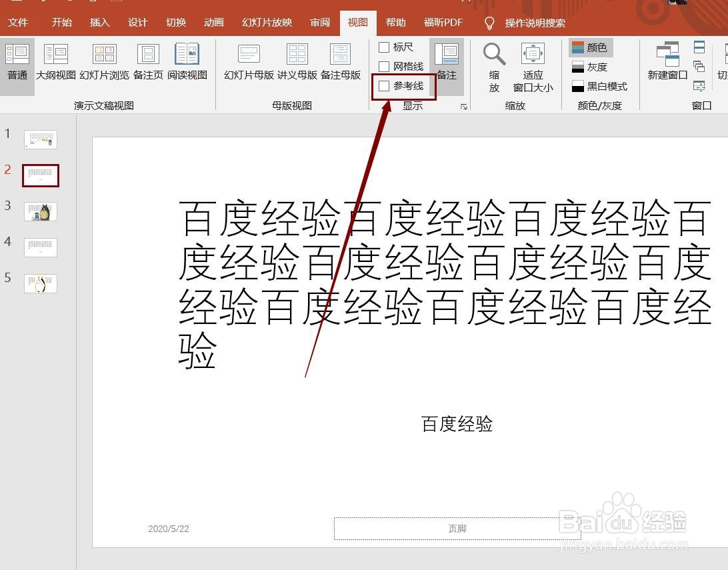Open Slide Master (幻灯片母版)
728x570 pixels.
pos(249,62)
